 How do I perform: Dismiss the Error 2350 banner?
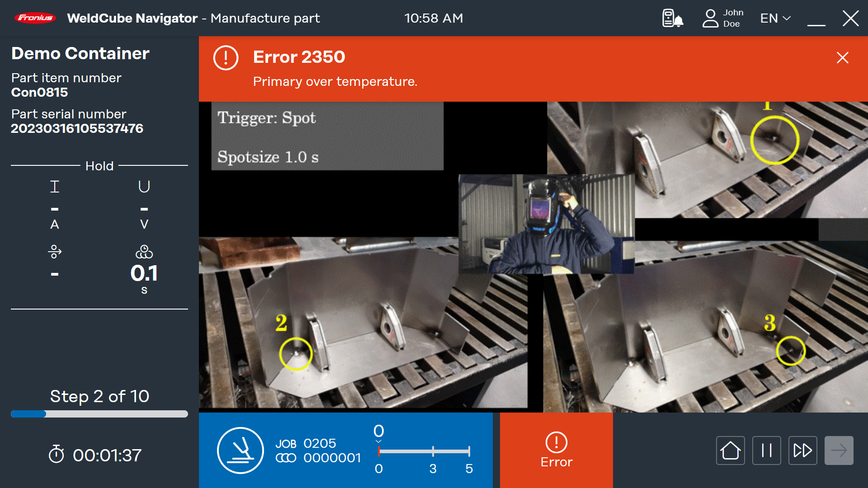pyautogui.click(x=842, y=57)
